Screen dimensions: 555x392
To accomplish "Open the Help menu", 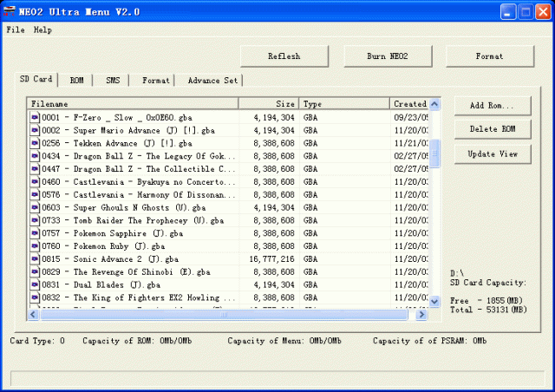I will click(x=42, y=29).
